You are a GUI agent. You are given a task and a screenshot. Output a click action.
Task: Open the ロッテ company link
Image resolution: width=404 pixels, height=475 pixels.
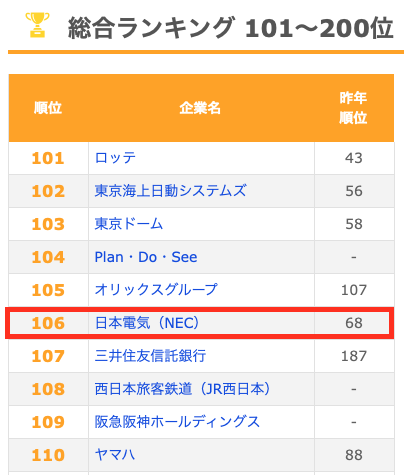115,158
